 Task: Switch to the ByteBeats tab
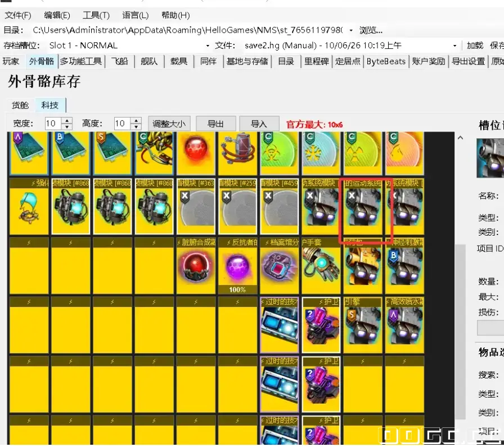(x=386, y=61)
